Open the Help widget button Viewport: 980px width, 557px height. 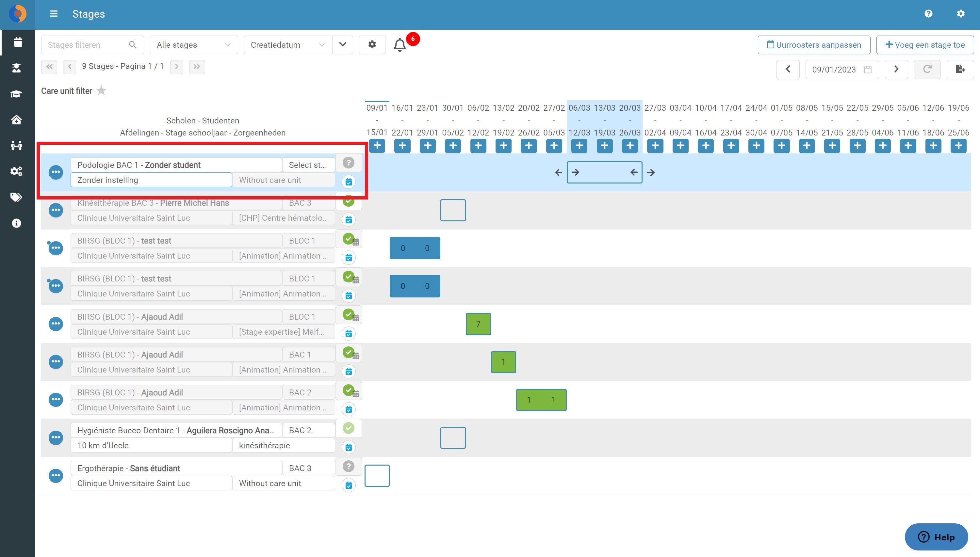click(936, 537)
